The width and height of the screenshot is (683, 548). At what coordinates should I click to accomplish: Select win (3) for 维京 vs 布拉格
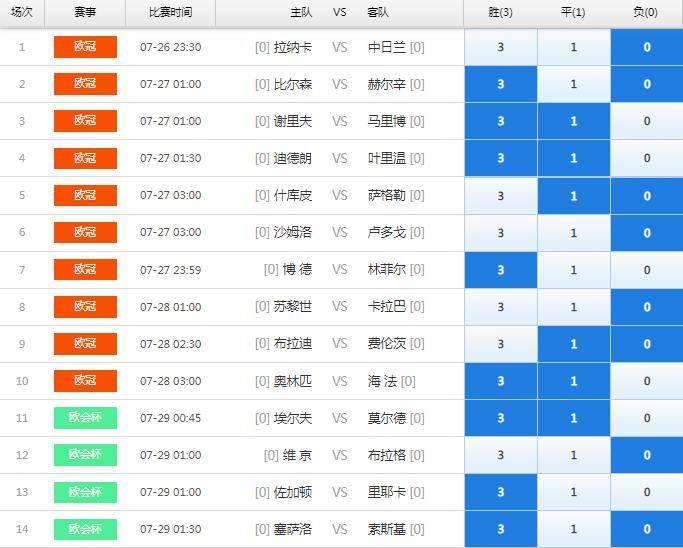click(500, 455)
